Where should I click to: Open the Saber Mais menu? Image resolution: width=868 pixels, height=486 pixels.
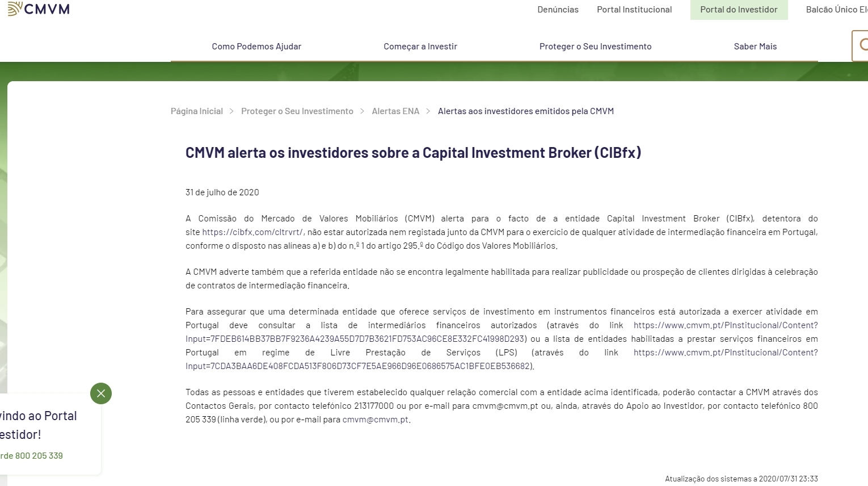point(755,47)
